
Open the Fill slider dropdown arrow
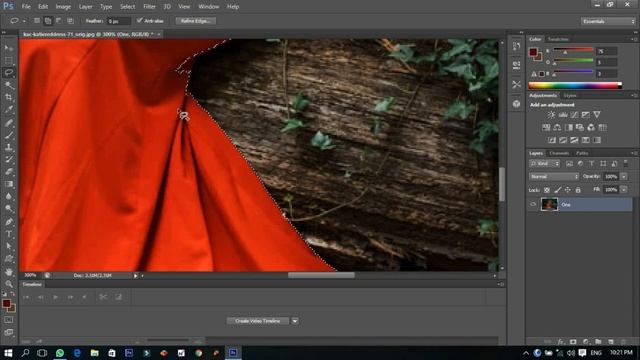(x=624, y=190)
